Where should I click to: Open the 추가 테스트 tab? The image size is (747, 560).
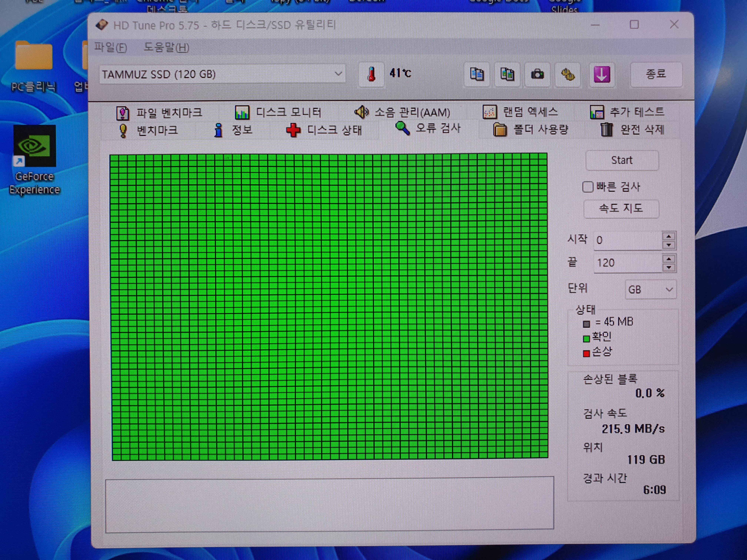click(x=627, y=112)
